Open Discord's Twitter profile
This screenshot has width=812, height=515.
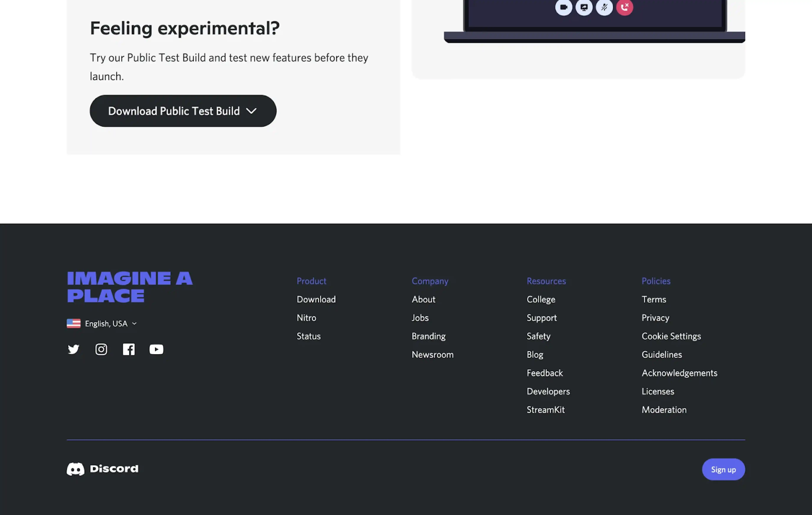(x=74, y=349)
